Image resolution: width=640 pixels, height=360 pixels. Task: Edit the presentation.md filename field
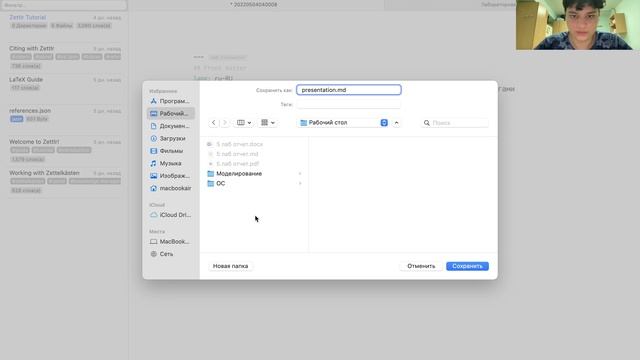349,90
